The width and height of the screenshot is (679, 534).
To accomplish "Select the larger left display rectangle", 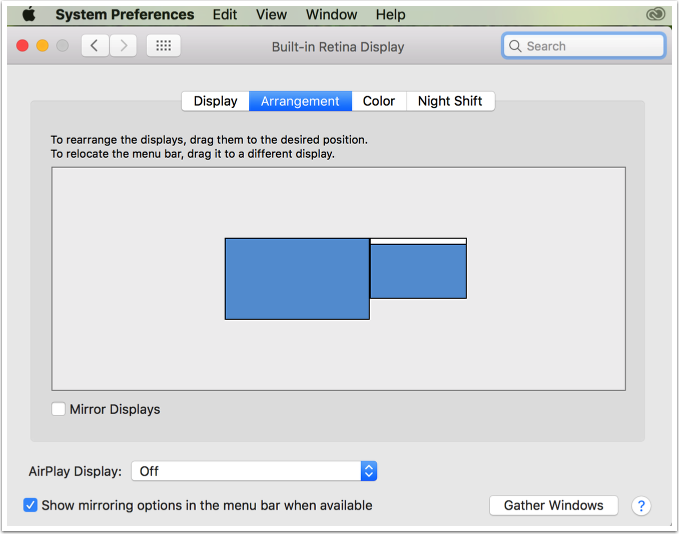I will (x=297, y=279).
